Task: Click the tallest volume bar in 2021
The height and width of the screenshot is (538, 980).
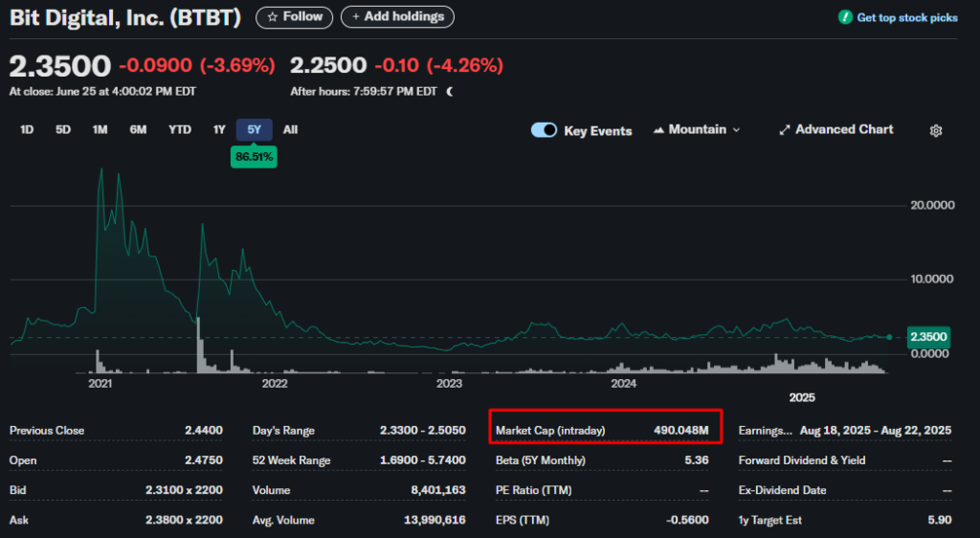Action: (198, 345)
